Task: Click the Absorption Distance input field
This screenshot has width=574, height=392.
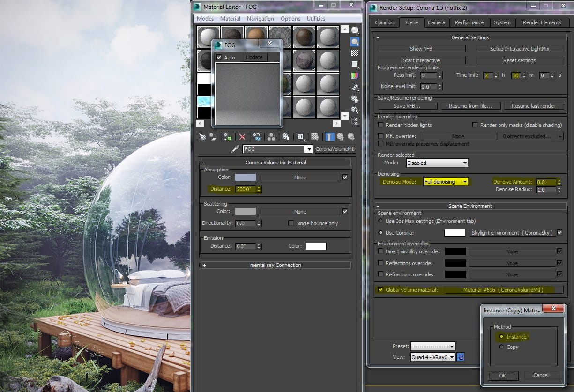Action: point(246,189)
